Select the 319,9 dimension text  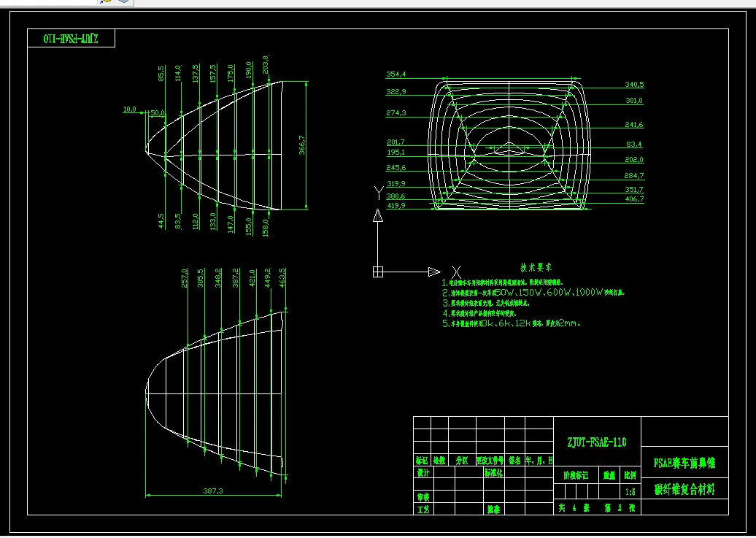pyautogui.click(x=396, y=183)
